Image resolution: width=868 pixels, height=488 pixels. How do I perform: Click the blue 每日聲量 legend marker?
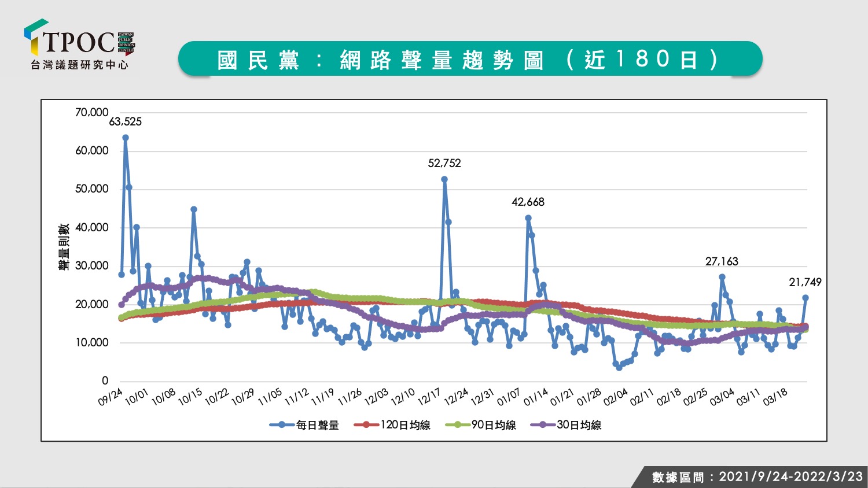pos(282,425)
